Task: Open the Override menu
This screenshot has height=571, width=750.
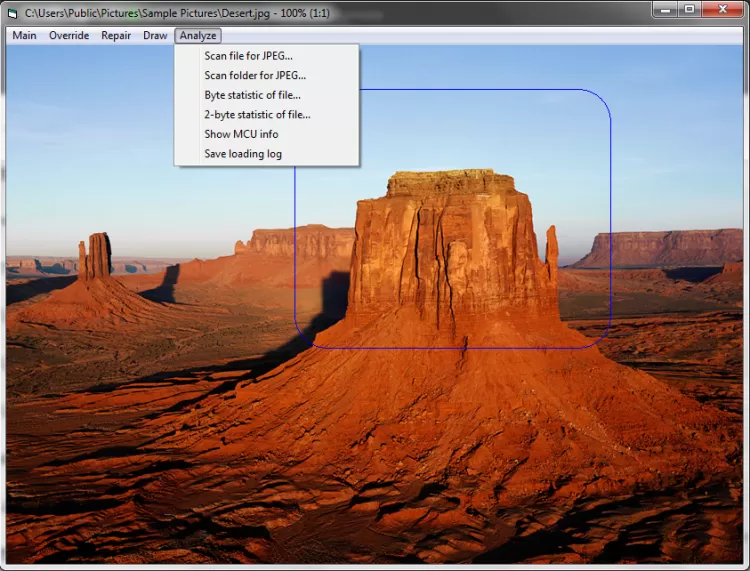Action: pos(69,35)
